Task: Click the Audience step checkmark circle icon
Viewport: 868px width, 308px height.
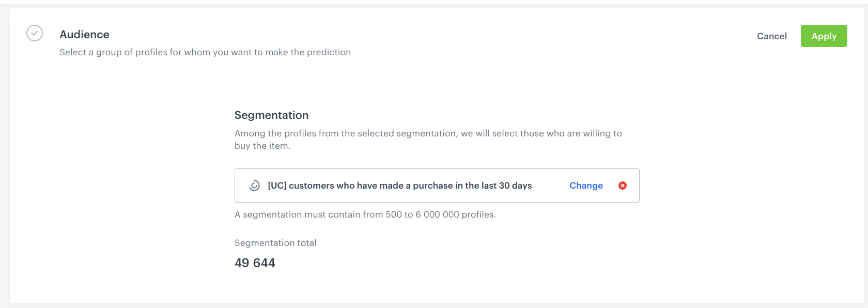Action: [35, 34]
